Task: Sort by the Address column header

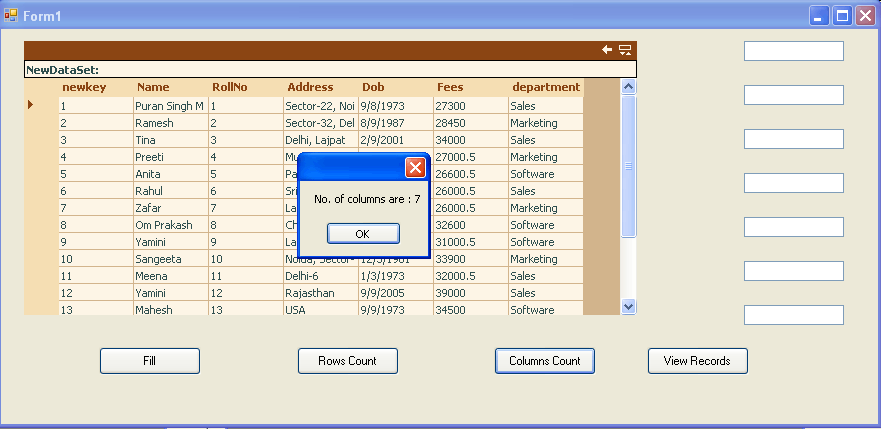Action: click(321, 87)
